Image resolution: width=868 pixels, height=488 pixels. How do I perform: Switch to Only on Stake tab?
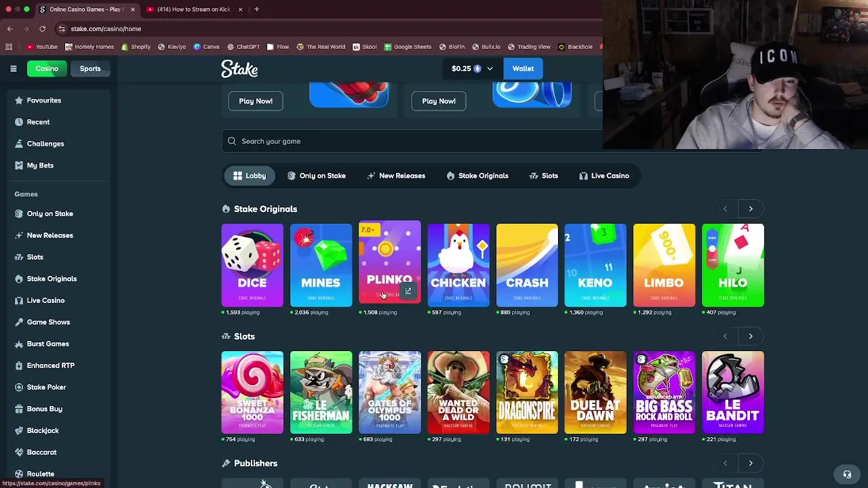point(316,176)
